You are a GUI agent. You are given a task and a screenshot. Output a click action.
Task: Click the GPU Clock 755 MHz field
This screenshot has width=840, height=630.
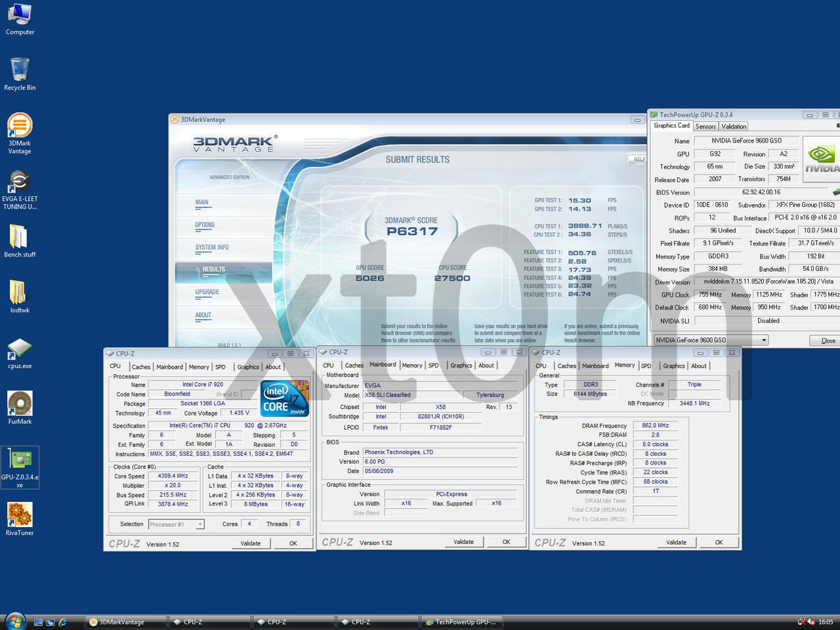[710, 295]
